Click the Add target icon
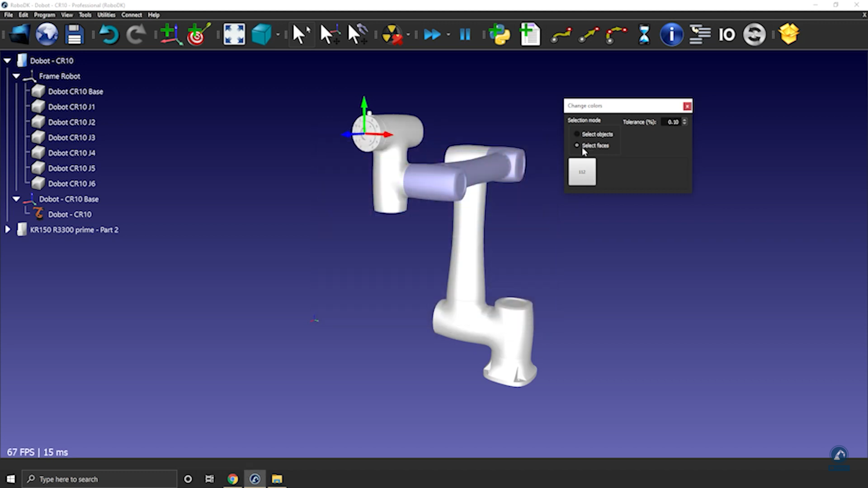The width and height of the screenshot is (868, 488). coord(198,34)
